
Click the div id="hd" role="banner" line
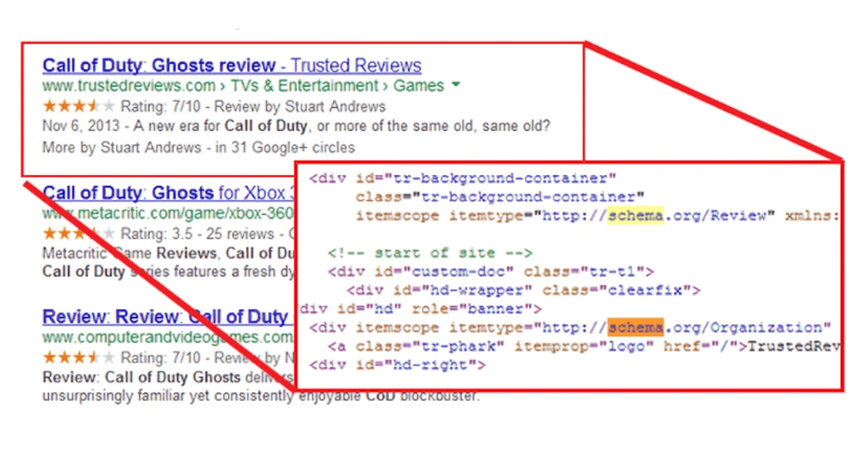pos(421,309)
